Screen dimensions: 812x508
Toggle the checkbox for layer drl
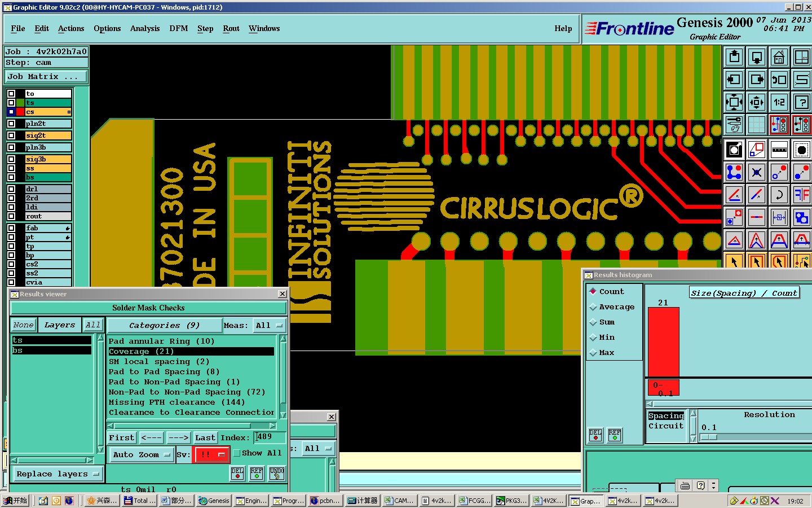coord(11,189)
